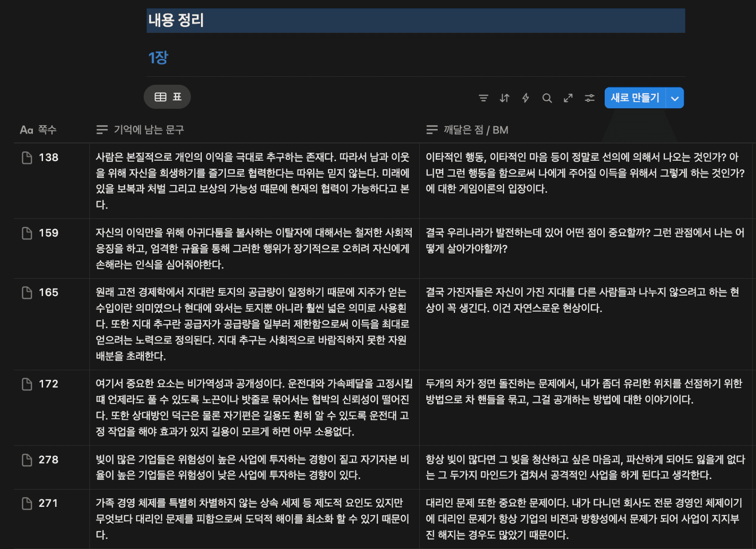Open the 기억에 남는 문구 column header

(140, 130)
